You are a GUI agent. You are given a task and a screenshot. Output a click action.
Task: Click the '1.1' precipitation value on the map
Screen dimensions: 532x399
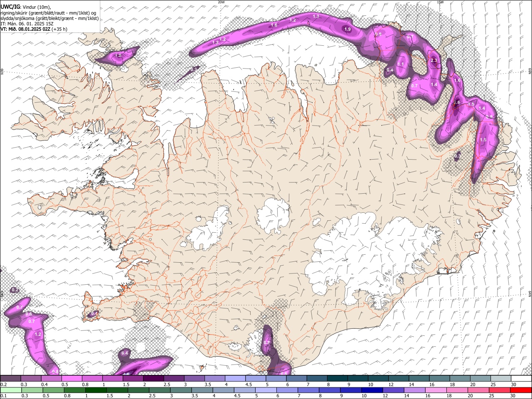tap(401, 64)
